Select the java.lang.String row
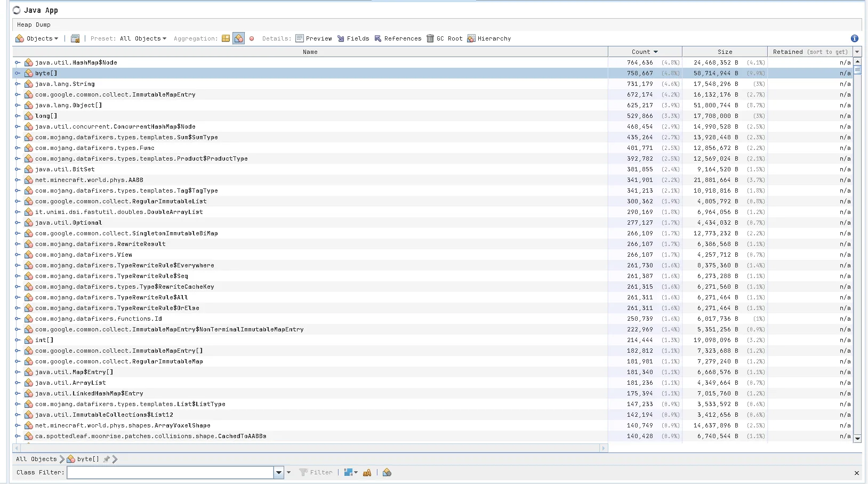This screenshot has width=868, height=484. pos(65,84)
